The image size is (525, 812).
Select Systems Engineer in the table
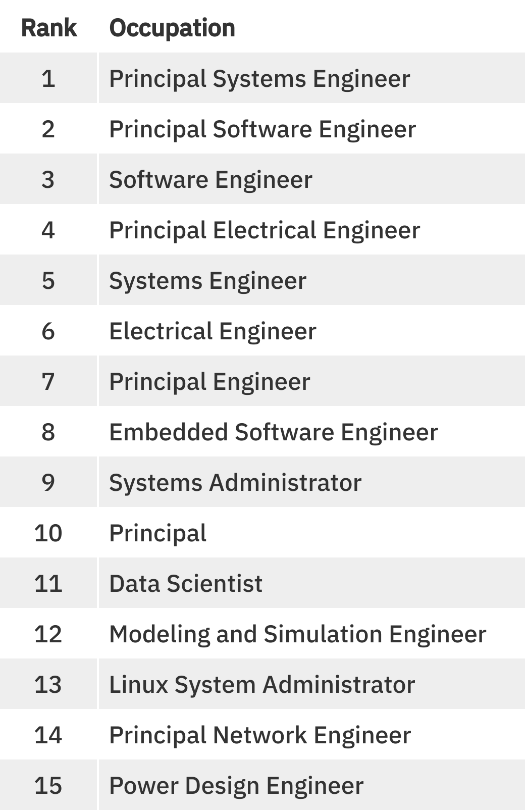tap(207, 281)
